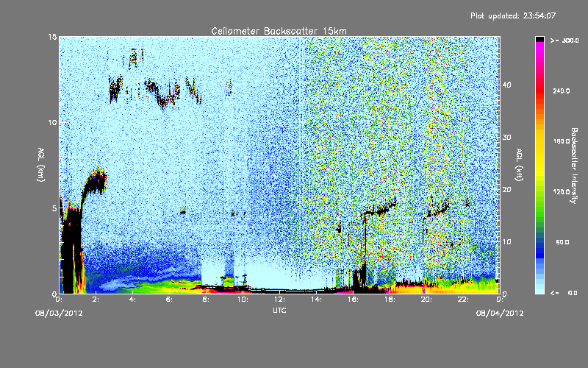Select the 'Backscatter Intensity' color bar label
The image size is (588, 368).
coord(574,166)
